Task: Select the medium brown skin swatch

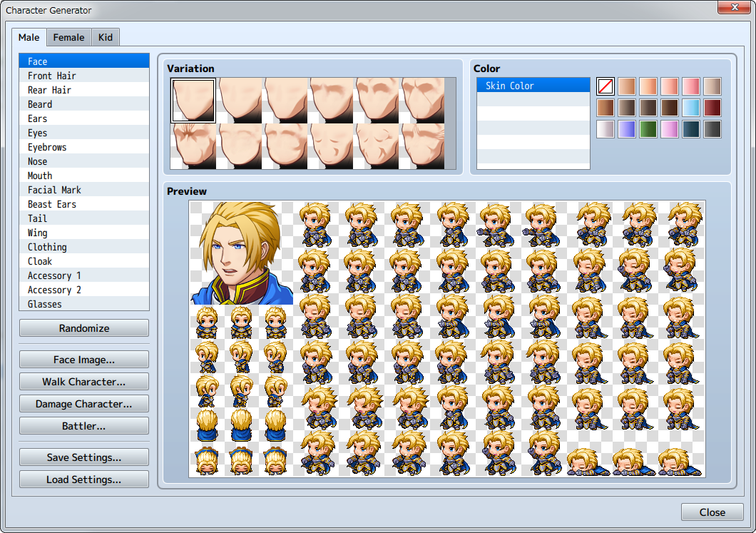Action: 605,108
